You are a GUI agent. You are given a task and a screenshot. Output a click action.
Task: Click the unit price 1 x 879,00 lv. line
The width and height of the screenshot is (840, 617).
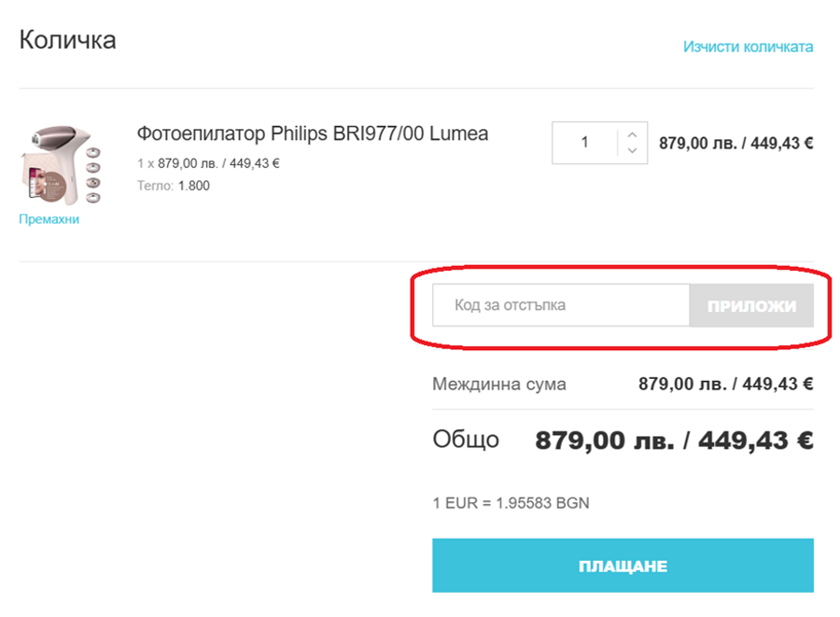point(207,161)
